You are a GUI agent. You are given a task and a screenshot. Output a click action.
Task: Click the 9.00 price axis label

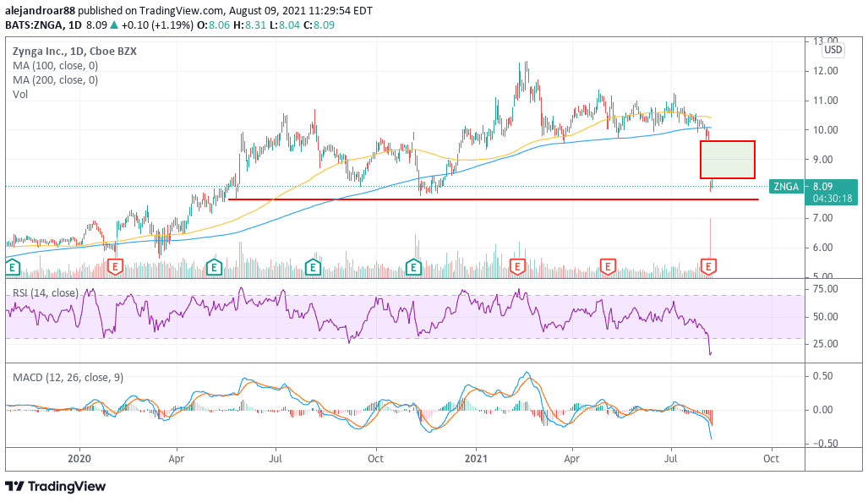823,160
